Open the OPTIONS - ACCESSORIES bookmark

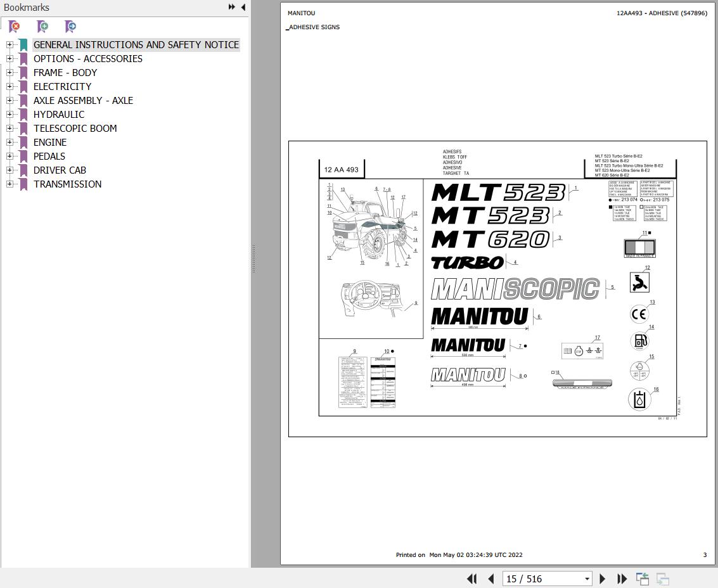[88, 59]
